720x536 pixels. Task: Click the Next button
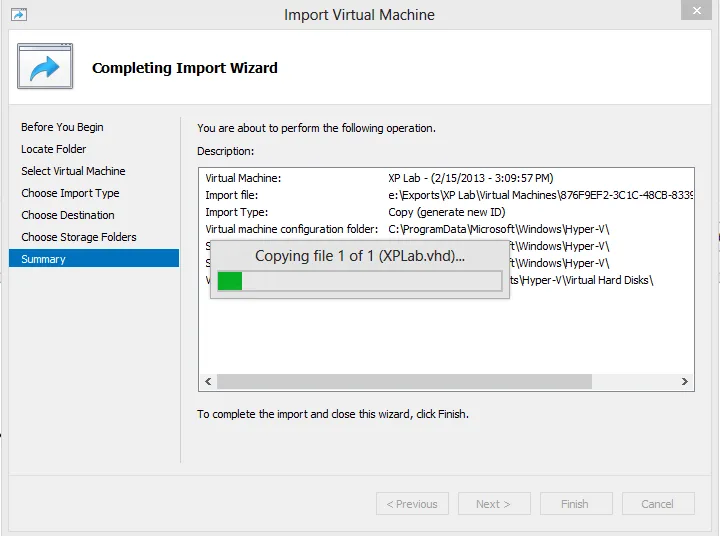[494, 504]
